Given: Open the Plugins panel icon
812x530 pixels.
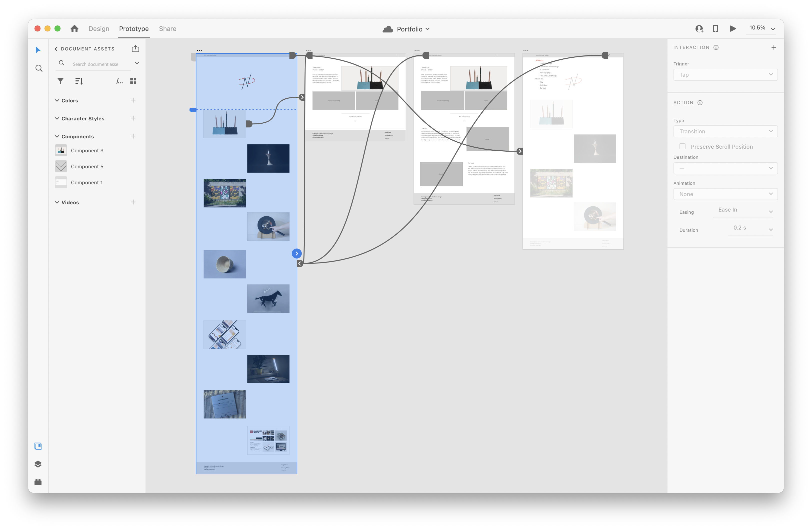Looking at the screenshot, I should [38, 482].
